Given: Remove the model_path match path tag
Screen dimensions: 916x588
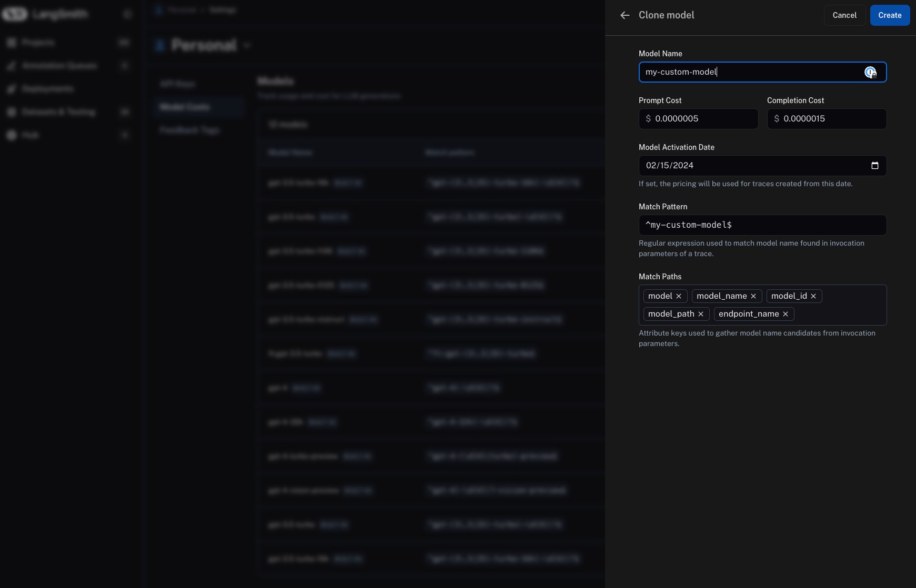Looking at the screenshot, I should tap(701, 314).
